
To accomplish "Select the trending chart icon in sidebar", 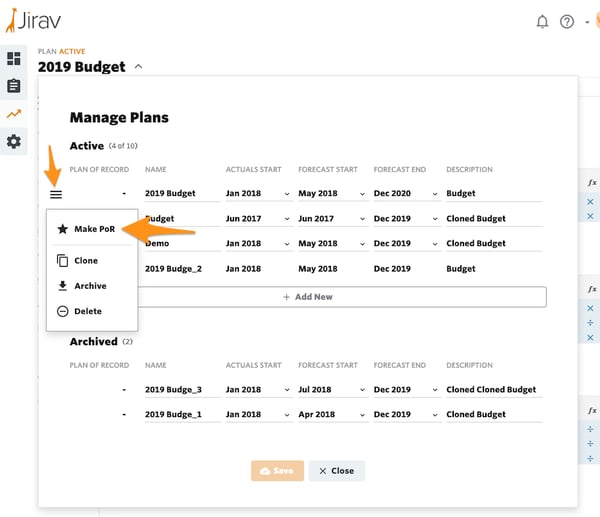I will click(x=14, y=114).
